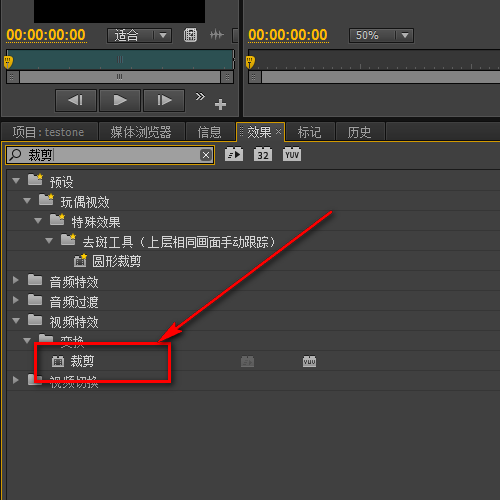Click the effects search field containing 裁剪
The height and width of the screenshot is (500, 500).
tap(110, 155)
